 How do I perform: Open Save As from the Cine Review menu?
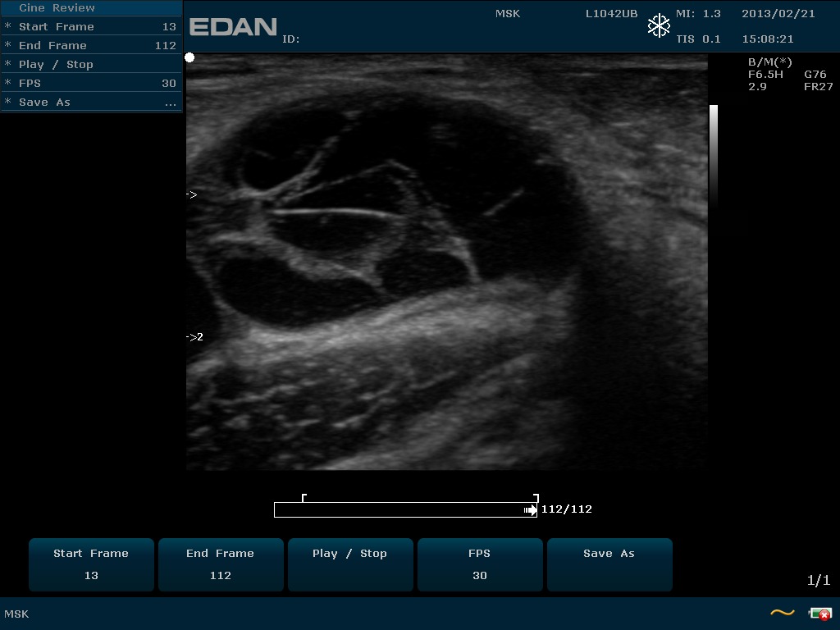(x=91, y=103)
